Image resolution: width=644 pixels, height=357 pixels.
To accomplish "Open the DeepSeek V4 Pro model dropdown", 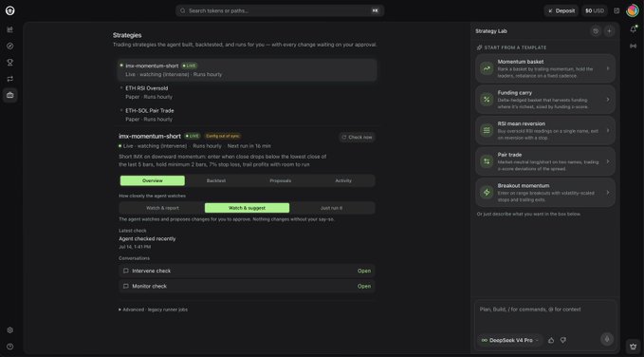I will 509,340.
